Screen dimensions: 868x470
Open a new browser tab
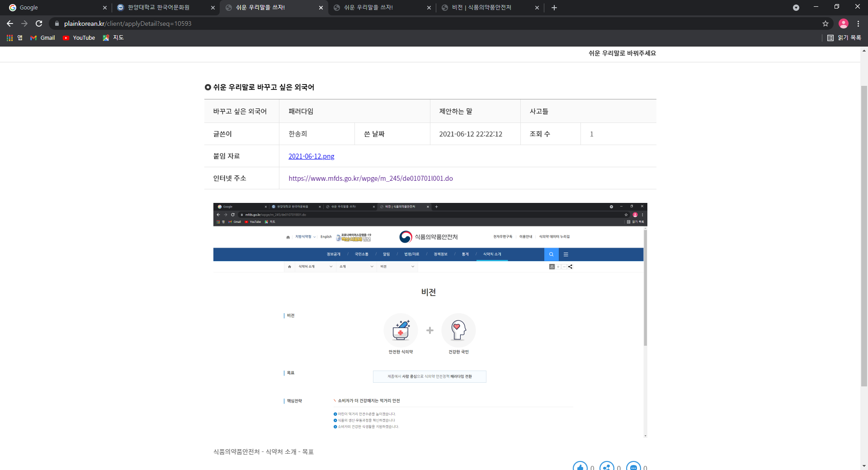tap(554, 8)
